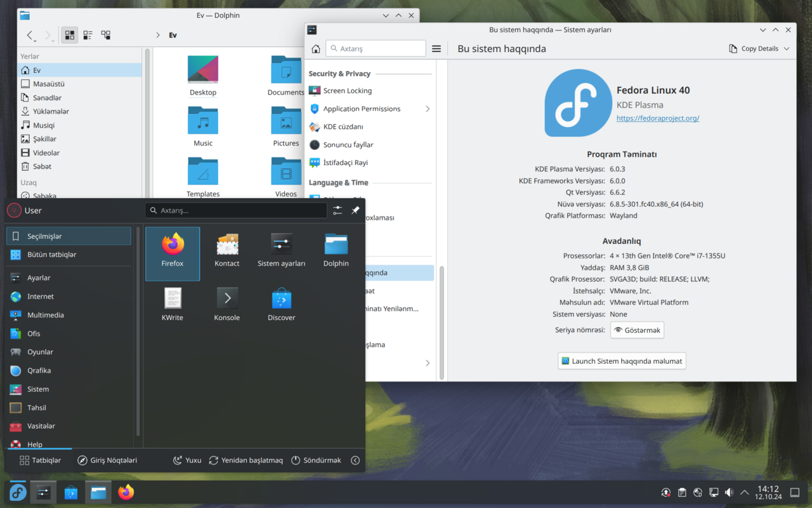The height and width of the screenshot is (508, 812).
Task: Open Sonuncu fayllar settings
Action: (370, 145)
